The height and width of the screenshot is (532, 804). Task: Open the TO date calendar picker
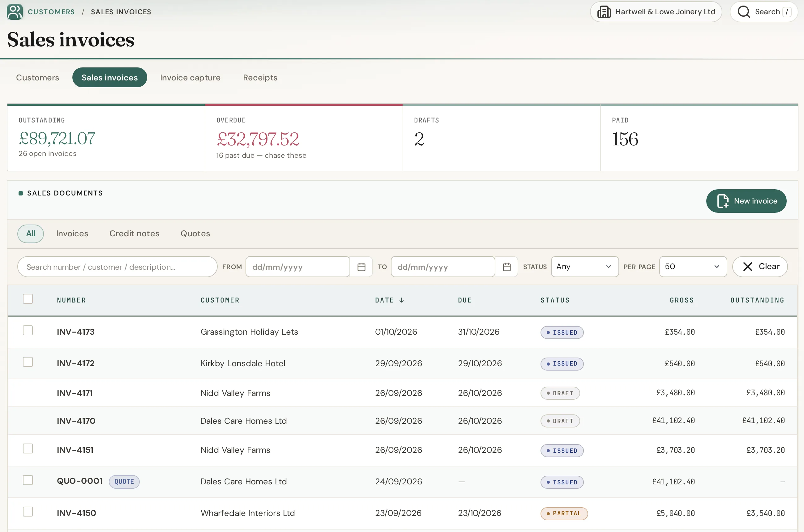tap(507, 267)
